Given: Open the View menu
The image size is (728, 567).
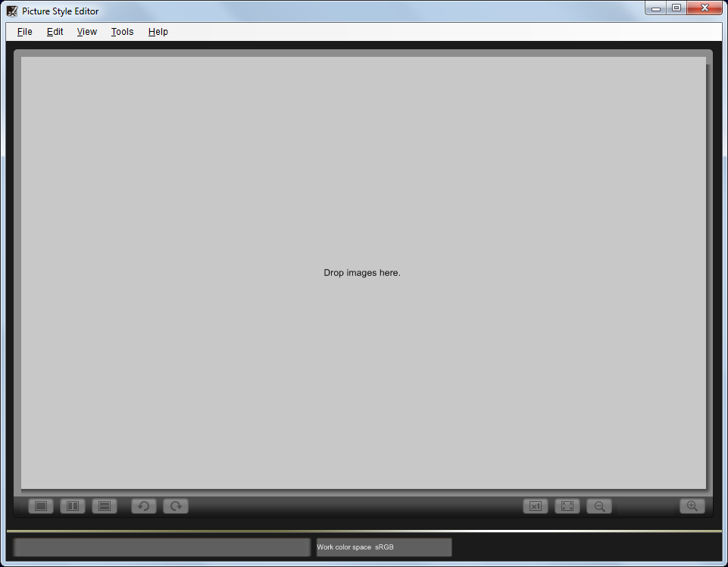Looking at the screenshot, I should pos(87,32).
